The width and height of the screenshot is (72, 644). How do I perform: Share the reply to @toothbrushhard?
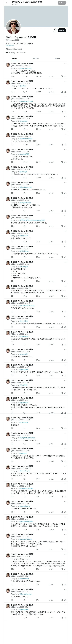(x=65, y=145)
